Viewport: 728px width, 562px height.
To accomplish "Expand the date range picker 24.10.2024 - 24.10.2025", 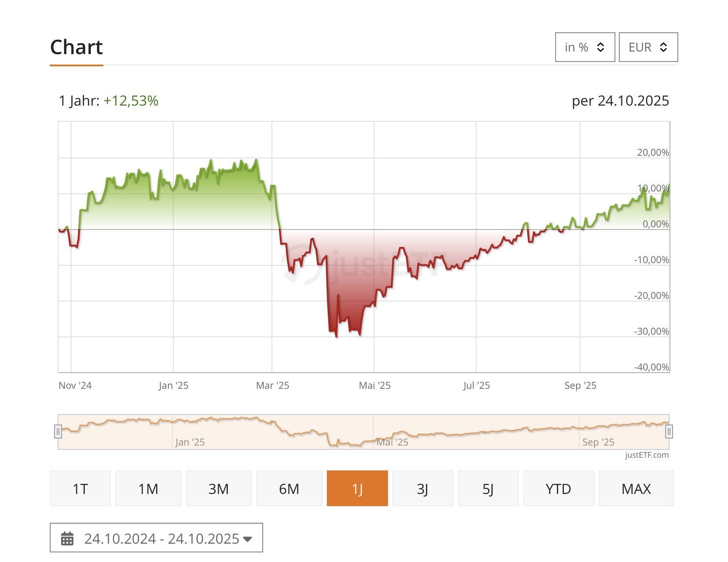I will (x=156, y=538).
